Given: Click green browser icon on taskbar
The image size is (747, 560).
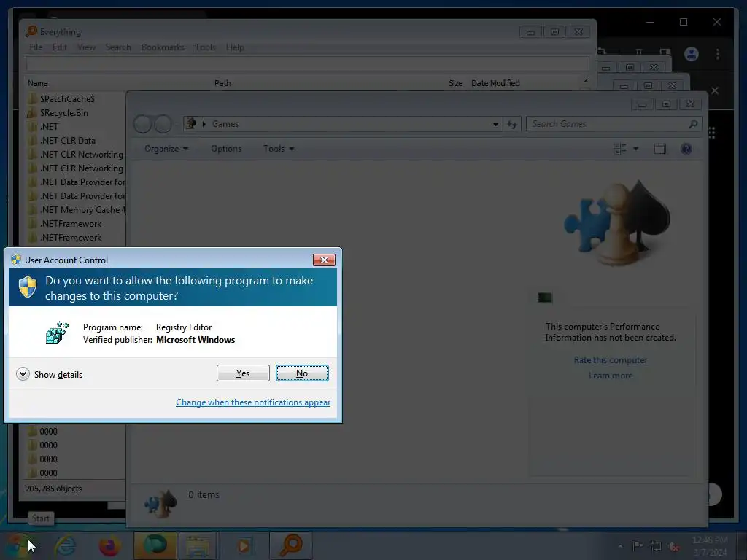Looking at the screenshot, I should (155, 545).
